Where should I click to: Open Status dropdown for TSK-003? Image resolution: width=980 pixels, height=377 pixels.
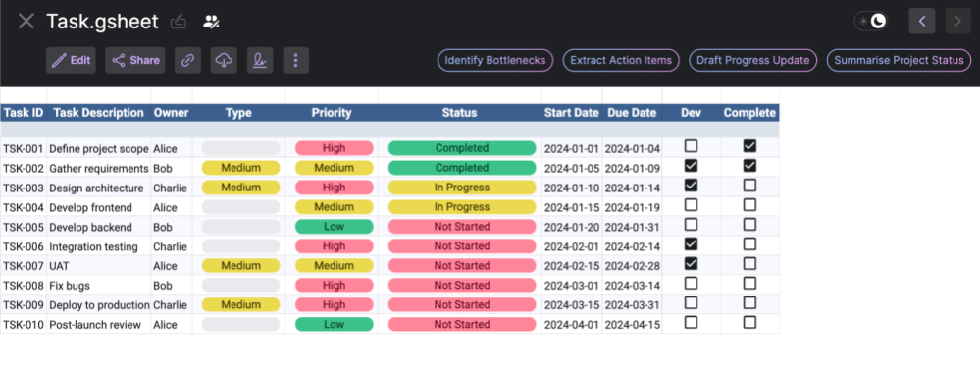[x=462, y=188]
